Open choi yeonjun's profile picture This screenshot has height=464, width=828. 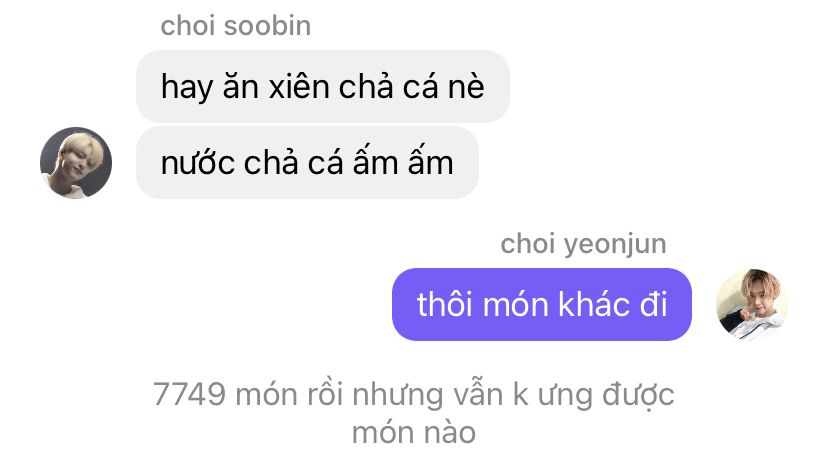pyautogui.click(x=751, y=305)
